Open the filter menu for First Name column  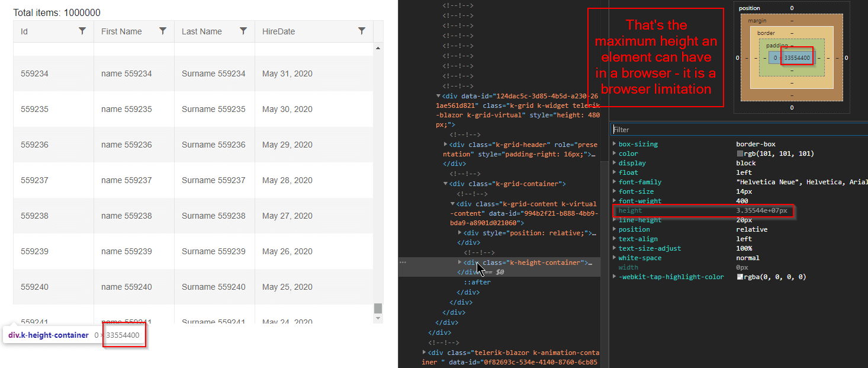point(163,31)
